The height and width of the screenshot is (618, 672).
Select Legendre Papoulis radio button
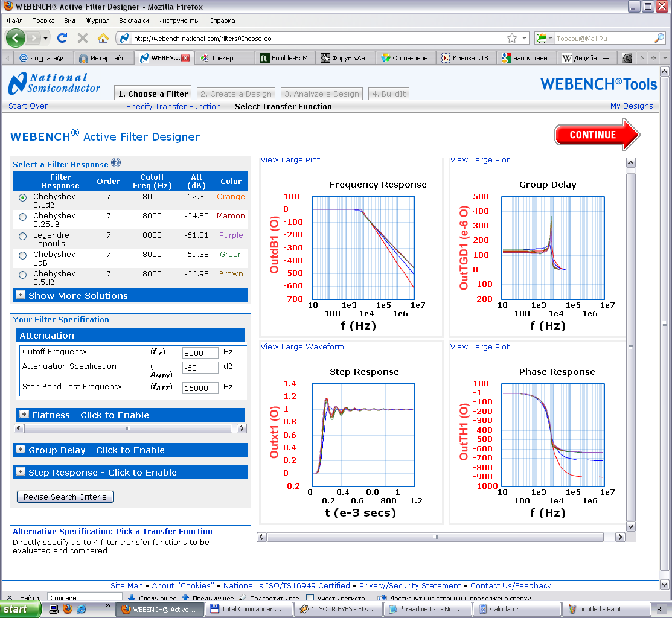coord(23,236)
